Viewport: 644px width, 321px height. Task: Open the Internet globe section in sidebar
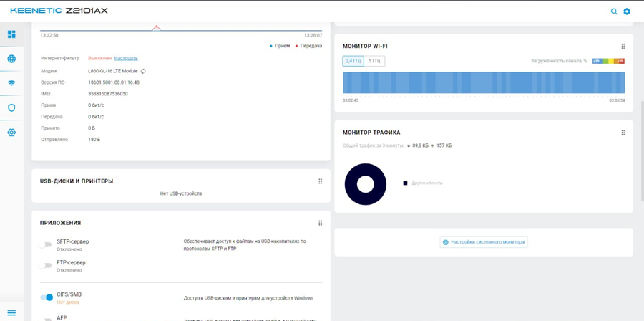[x=11, y=59]
